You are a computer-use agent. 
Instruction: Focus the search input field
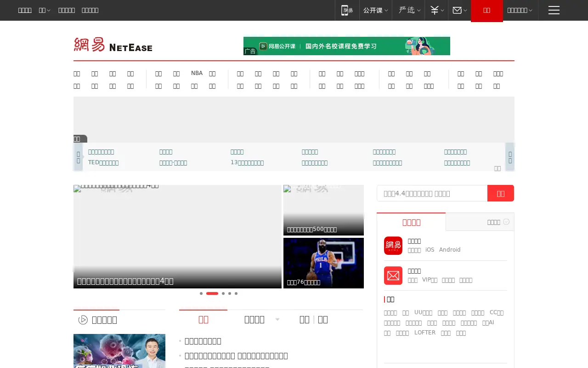[432, 193]
